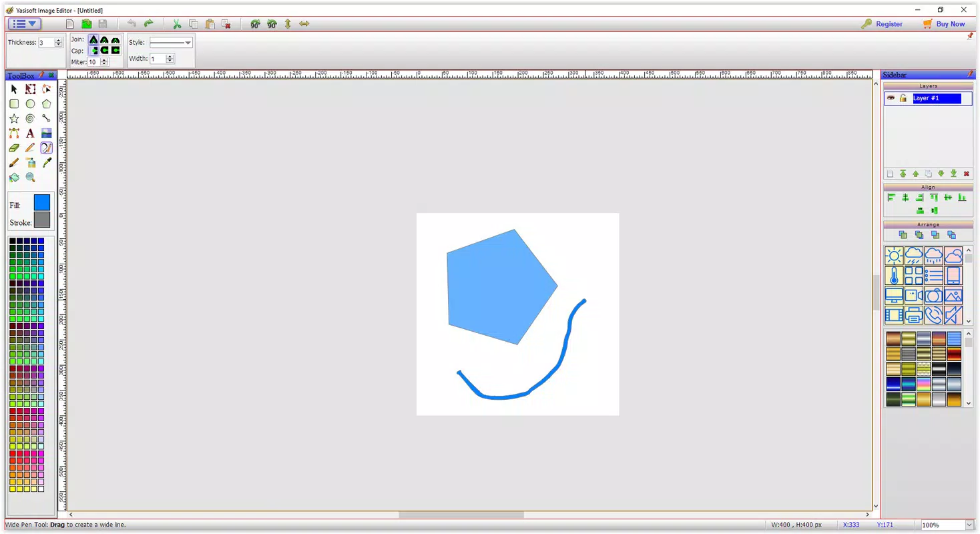Image resolution: width=980 pixels, height=534 pixels.
Task: Flip horizontally using the left-right arrow icon
Action: tap(304, 24)
